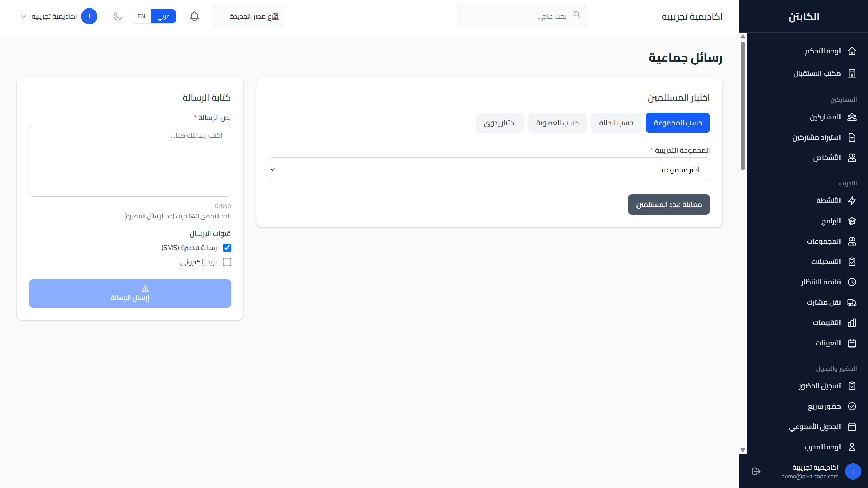This screenshot has height=488, width=868.
Task: Focus the نص الرسالة message text area
Action: pos(130,161)
